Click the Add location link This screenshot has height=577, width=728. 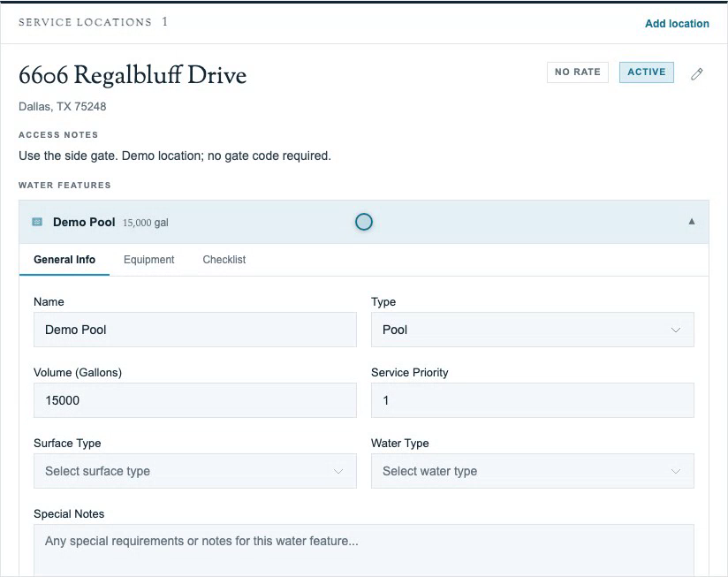677,24
